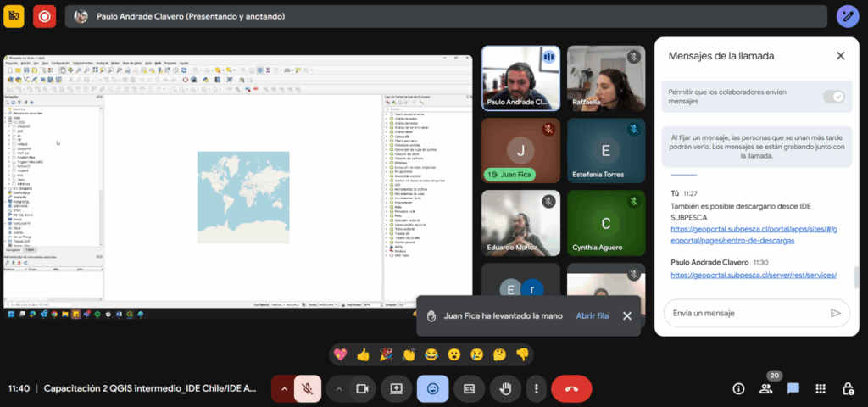Select Estefania Torres participant tile
Image resolution: width=868 pixels, height=407 pixels.
606,151
